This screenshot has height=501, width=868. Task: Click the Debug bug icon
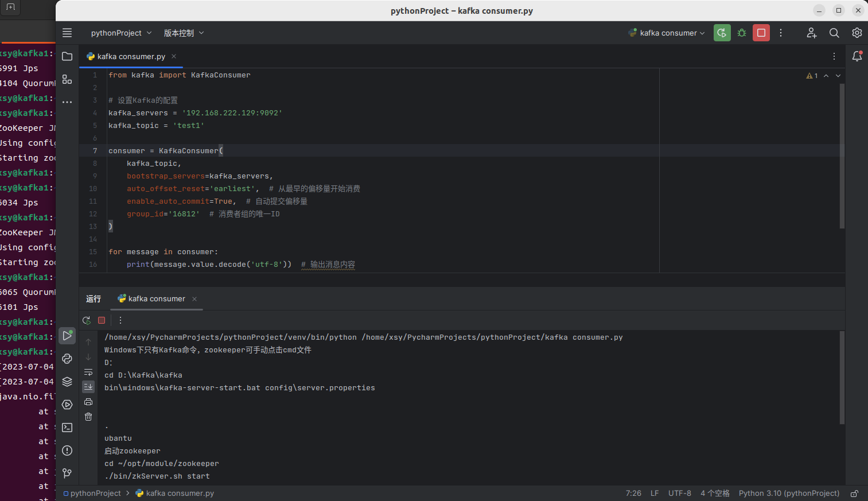click(742, 33)
